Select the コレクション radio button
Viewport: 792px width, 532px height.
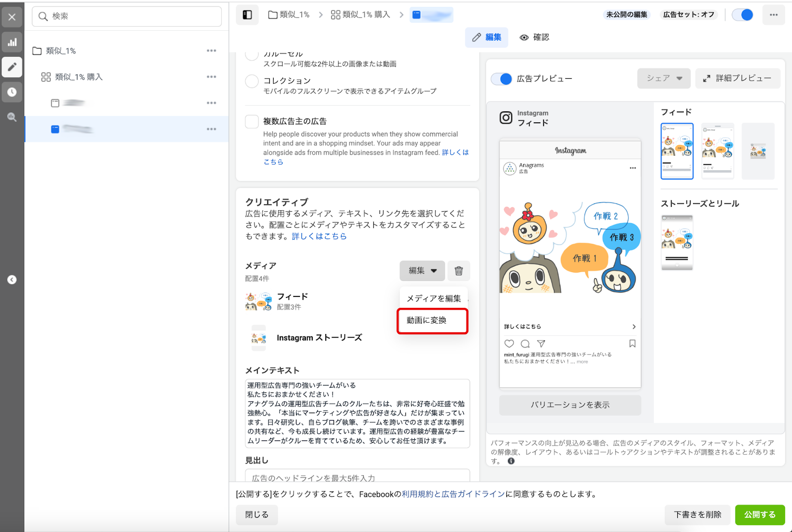252,81
